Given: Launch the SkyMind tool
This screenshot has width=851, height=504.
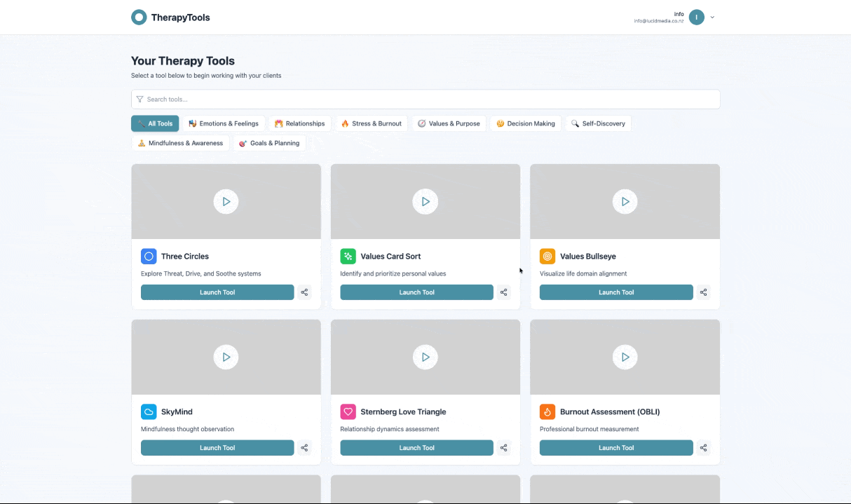Looking at the screenshot, I should coord(217,448).
